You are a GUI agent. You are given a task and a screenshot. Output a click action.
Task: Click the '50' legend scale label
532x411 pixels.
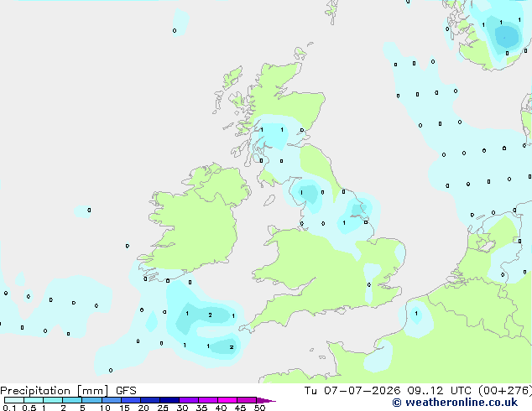tap(259, 408)
